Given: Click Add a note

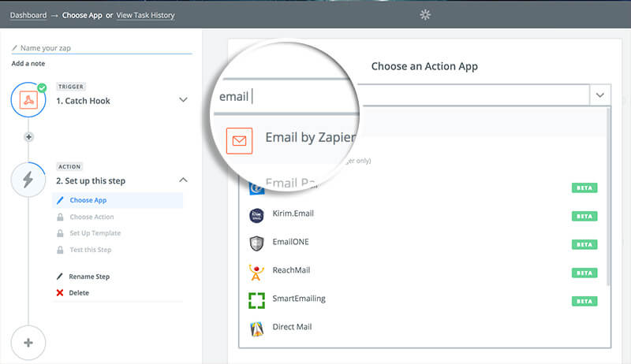Looking at the screenshot, I should click(x=28, y=64).
